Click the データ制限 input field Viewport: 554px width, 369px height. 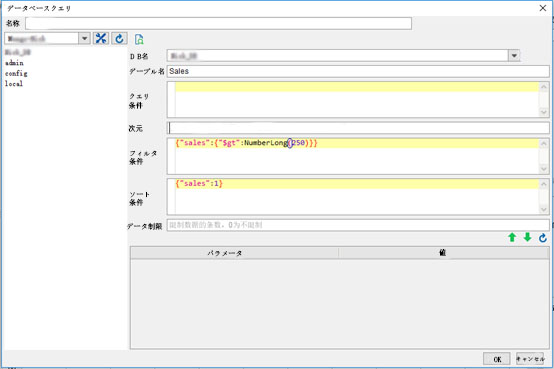coord(358,225)
